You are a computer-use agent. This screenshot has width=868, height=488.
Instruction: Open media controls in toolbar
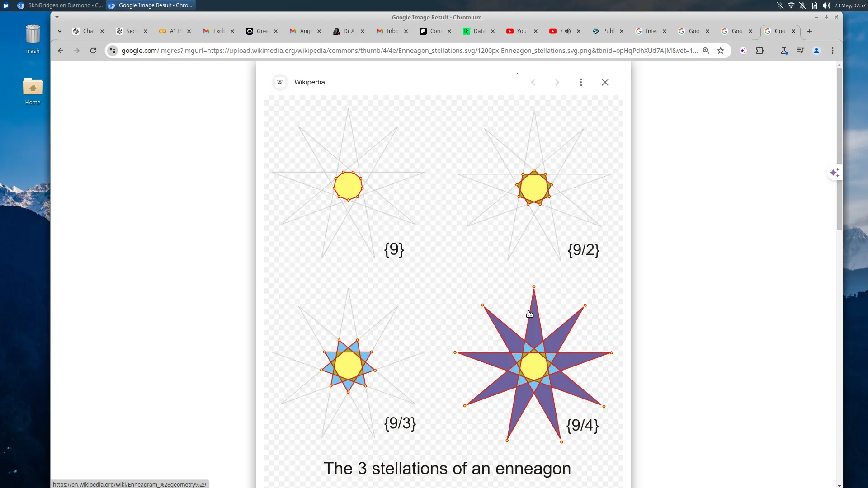point(800,51)
